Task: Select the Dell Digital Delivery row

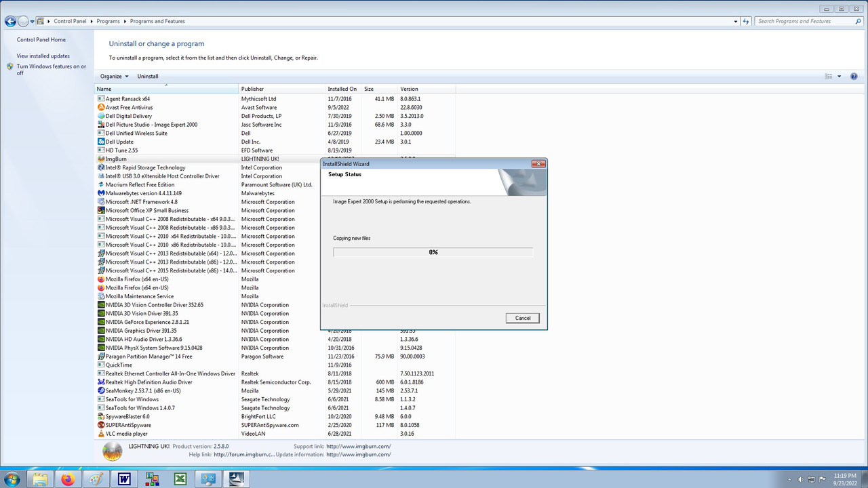Action: coord(275,117)
